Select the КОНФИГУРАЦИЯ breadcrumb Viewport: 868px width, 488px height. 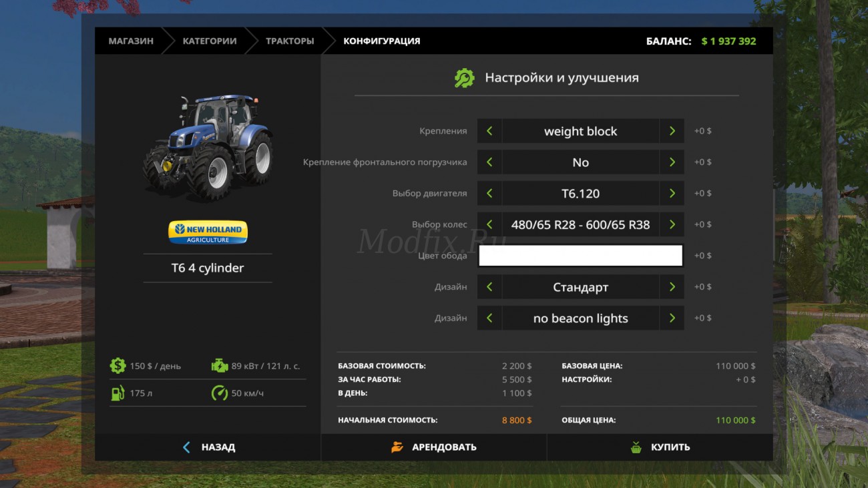tap(382, 41)
